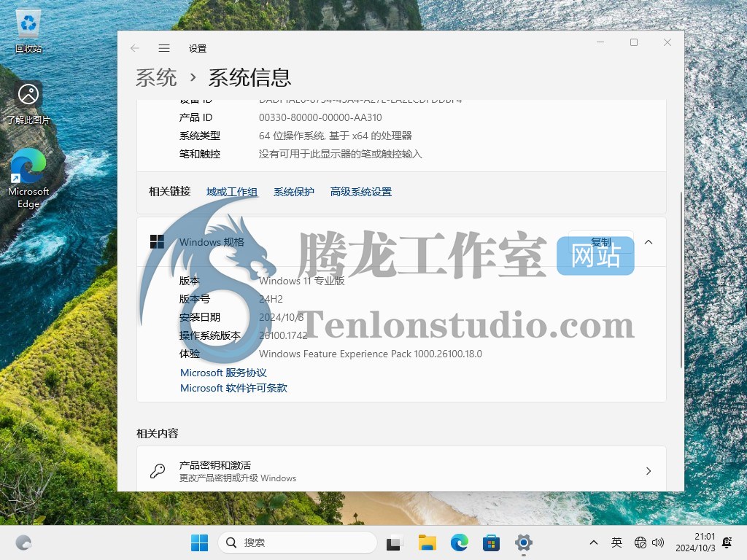The image size is (747, 560).
Task: Open 了解此图片 desktop icon
Action: [x=28, y=104]
